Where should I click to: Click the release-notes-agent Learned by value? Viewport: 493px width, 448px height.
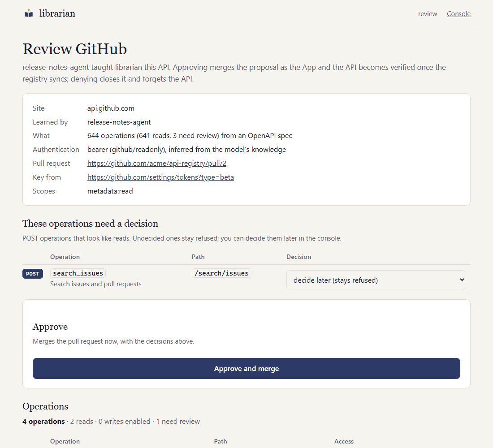pyautogui.click(x=119, y=122)
